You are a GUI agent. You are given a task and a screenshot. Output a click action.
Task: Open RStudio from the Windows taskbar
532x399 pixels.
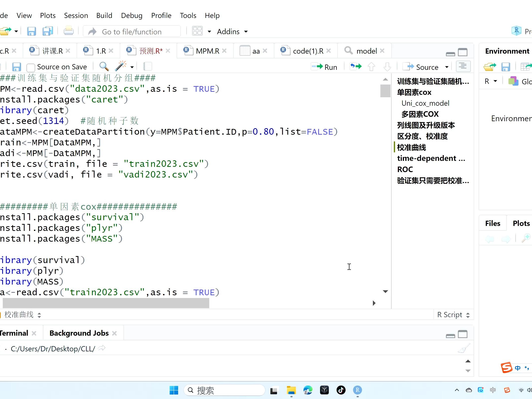pyautogui.click(x=357, y=390)
